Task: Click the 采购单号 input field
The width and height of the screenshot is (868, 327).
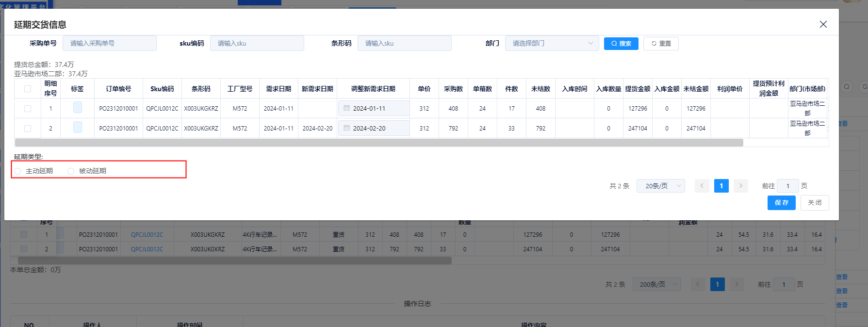Action: click(110, 43)
